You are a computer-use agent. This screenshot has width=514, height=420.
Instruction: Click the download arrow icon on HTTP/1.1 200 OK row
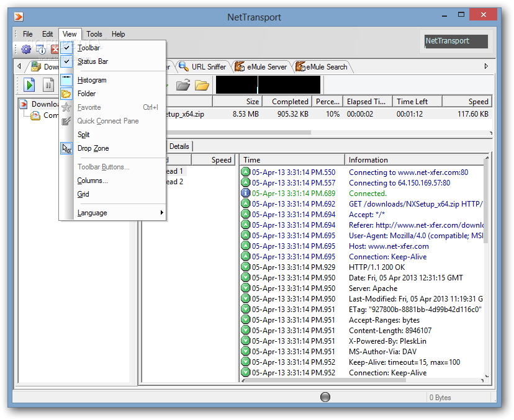[246, 267]
